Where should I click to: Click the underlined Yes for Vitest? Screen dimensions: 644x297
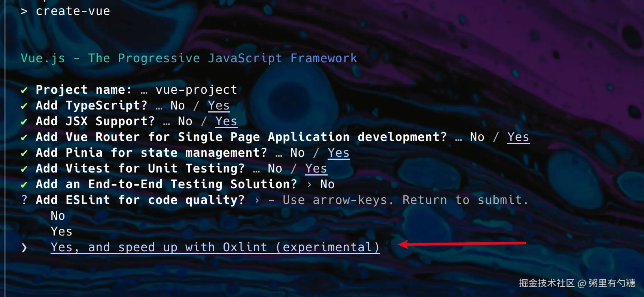316,169
